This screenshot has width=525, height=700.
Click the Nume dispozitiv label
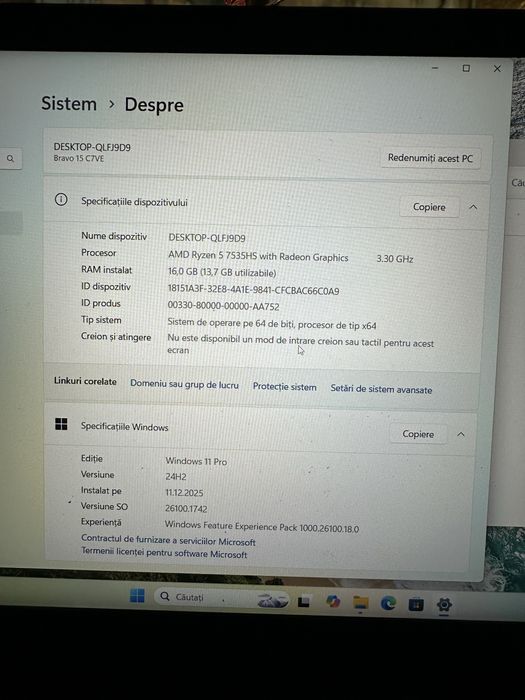[x=114, y=236]
